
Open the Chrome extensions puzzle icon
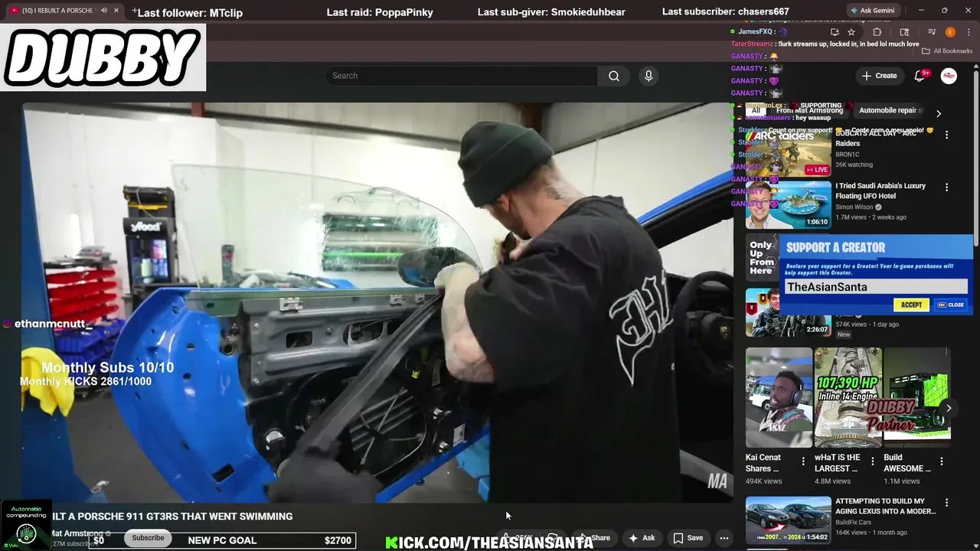877,32
